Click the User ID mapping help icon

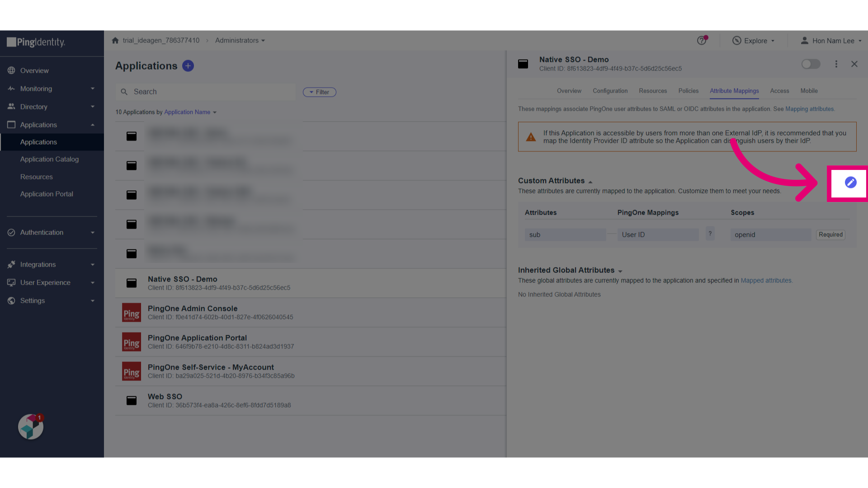(x=710, y=234)
